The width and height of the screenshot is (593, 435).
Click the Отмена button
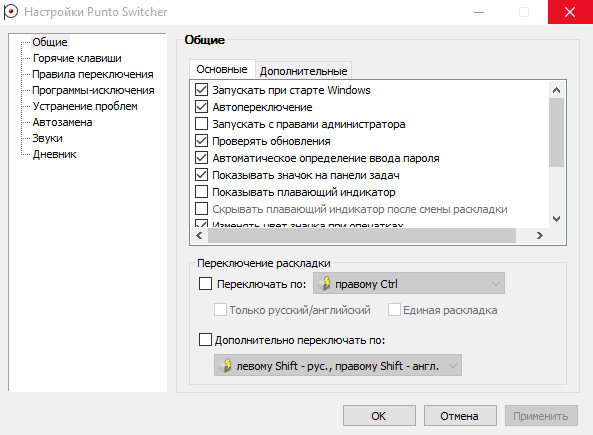(460, 416)
